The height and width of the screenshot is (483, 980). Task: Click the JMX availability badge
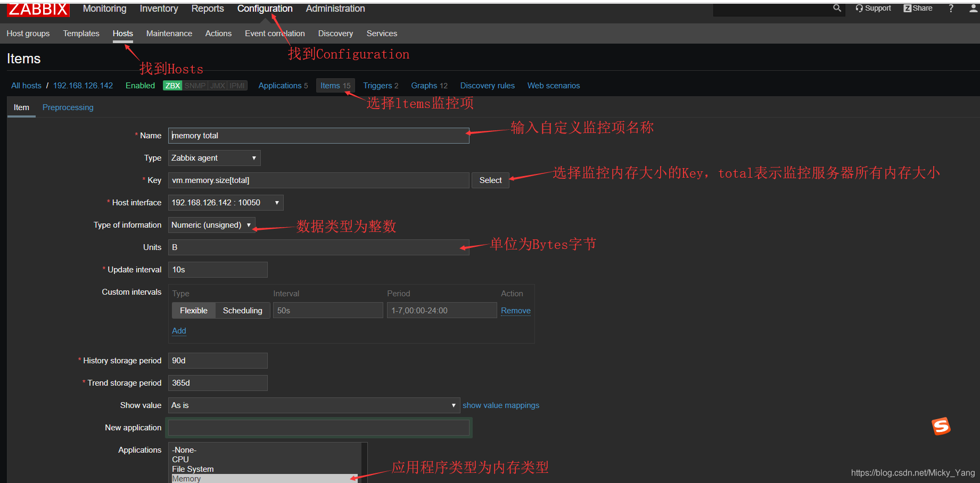point(218,86)
